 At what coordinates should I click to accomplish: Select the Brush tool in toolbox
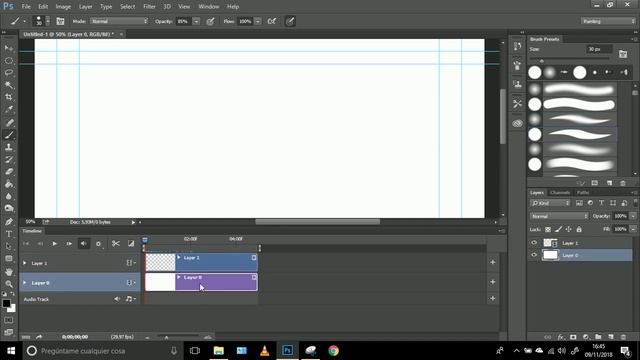tap(9, 135)
